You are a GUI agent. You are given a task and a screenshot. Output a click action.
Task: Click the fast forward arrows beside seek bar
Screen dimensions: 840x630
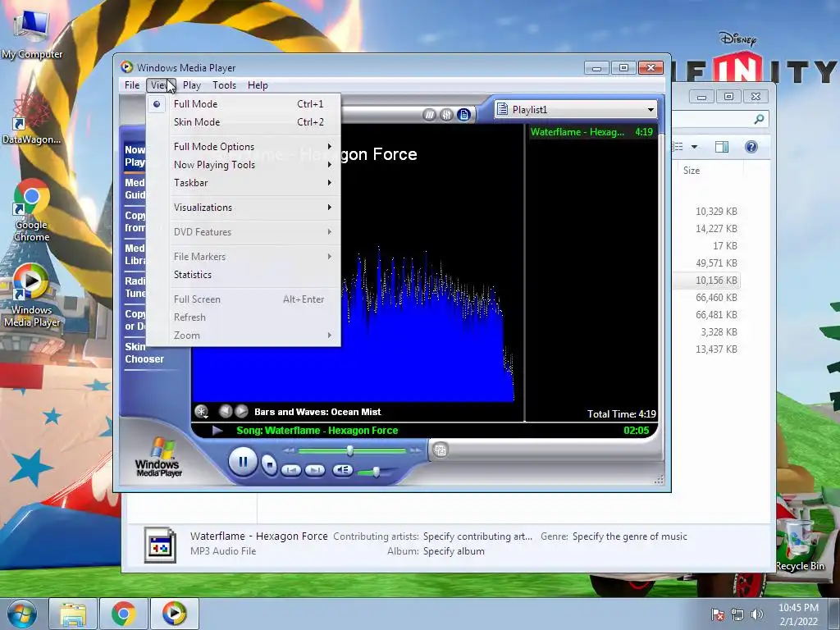tap(415, 450)
